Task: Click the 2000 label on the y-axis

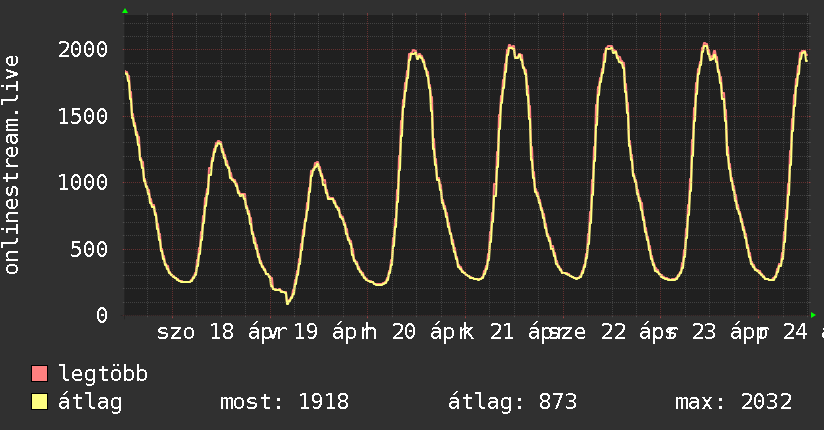Action: 84,49
